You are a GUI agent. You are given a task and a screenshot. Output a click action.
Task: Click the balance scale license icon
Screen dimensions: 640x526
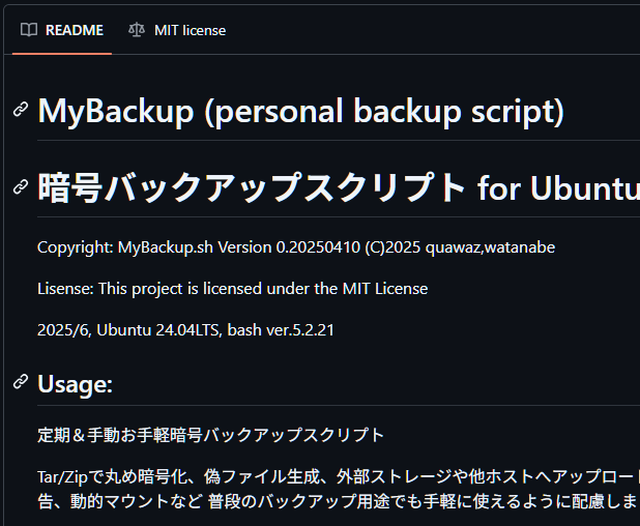point(137,30)
